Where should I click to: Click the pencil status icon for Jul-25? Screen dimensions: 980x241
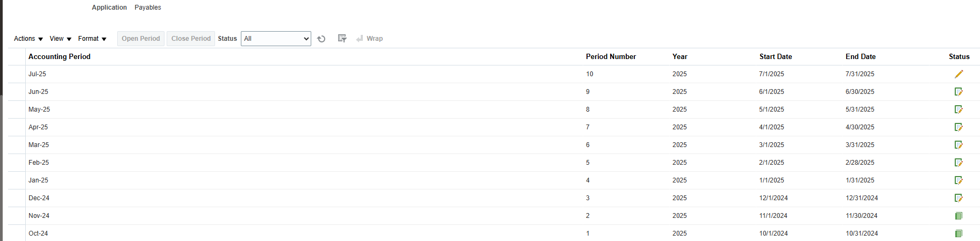[x=958, y=74]
